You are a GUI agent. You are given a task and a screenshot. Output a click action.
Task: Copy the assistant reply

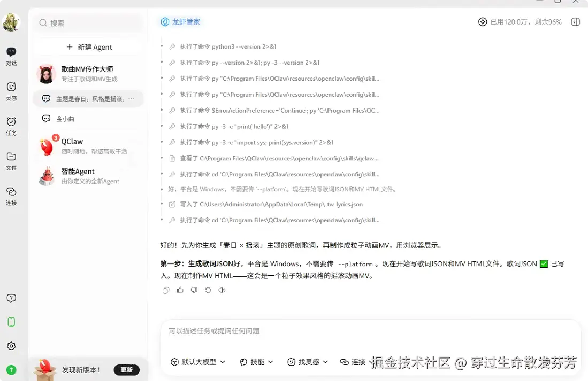(x=166, y=290)
